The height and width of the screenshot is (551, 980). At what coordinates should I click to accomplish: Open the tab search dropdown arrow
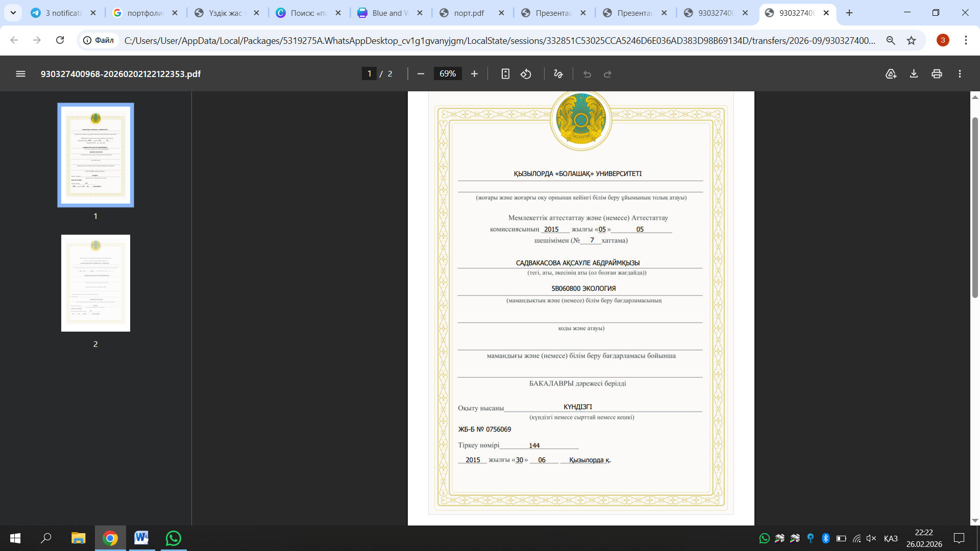(13, 13)
